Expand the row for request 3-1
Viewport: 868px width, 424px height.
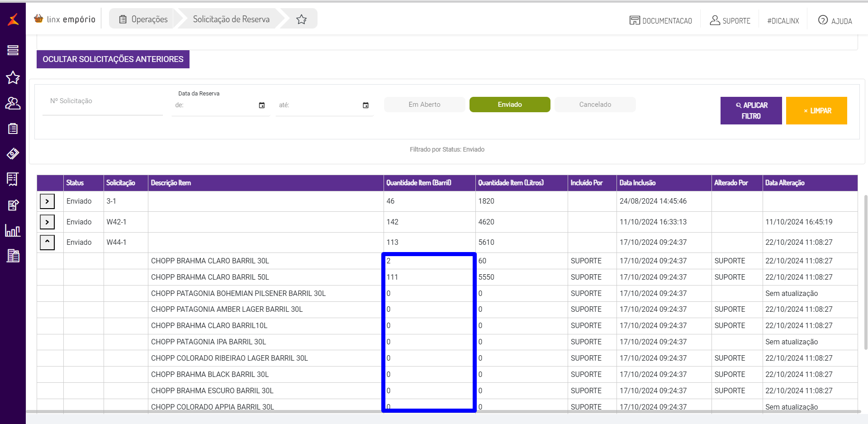[x=47, y=201]
